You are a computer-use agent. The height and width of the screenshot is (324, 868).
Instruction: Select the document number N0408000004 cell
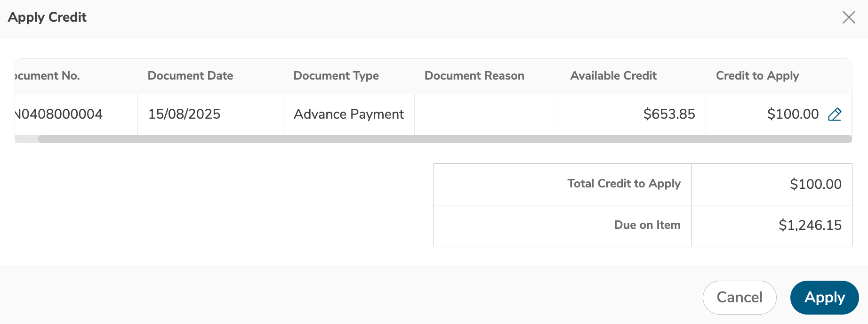(58, 114)
